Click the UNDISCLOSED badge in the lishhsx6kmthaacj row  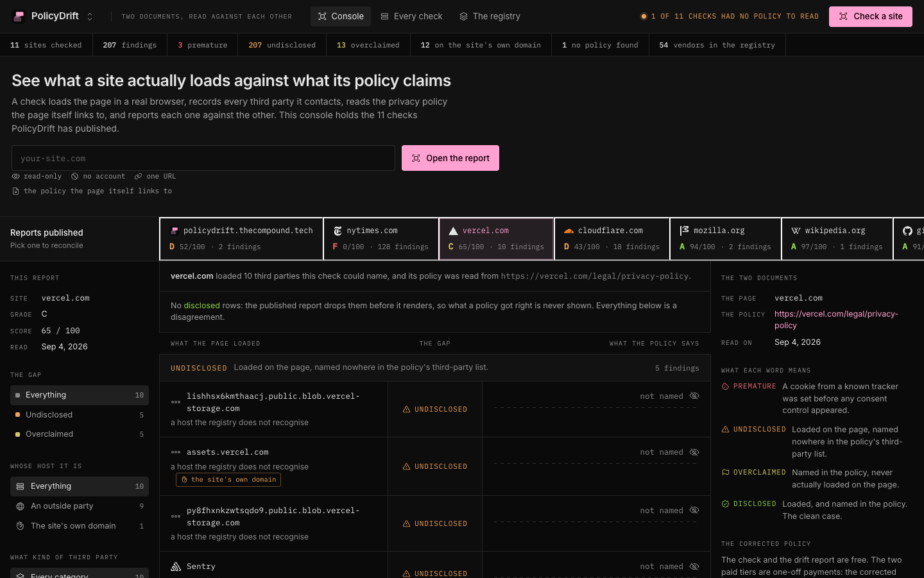435,409
